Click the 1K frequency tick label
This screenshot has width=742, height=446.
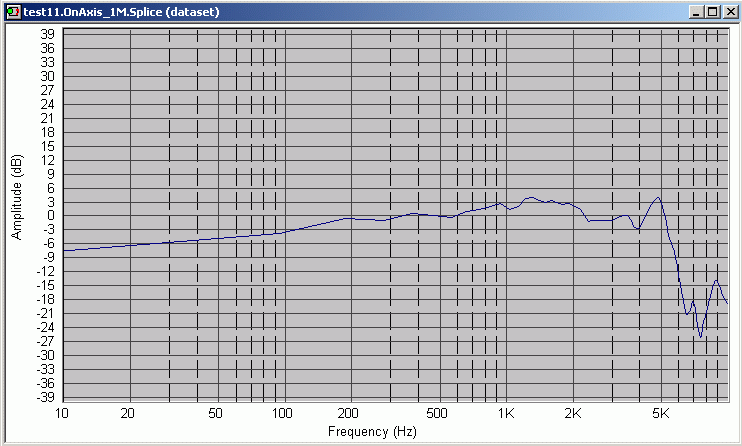506,413
